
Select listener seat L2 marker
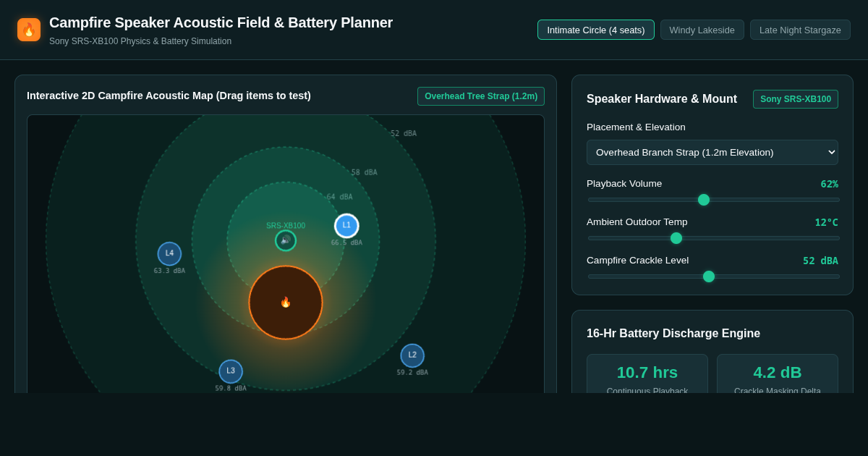tap(412, 355)
